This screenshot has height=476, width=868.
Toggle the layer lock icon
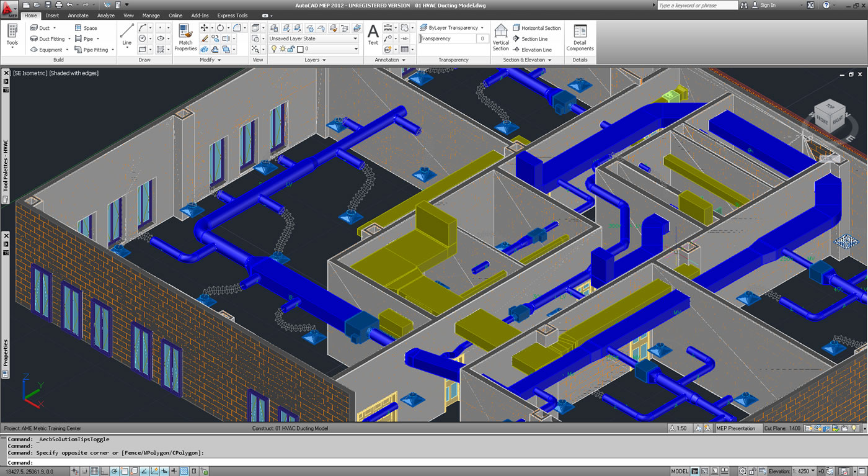tap(291, 48)
